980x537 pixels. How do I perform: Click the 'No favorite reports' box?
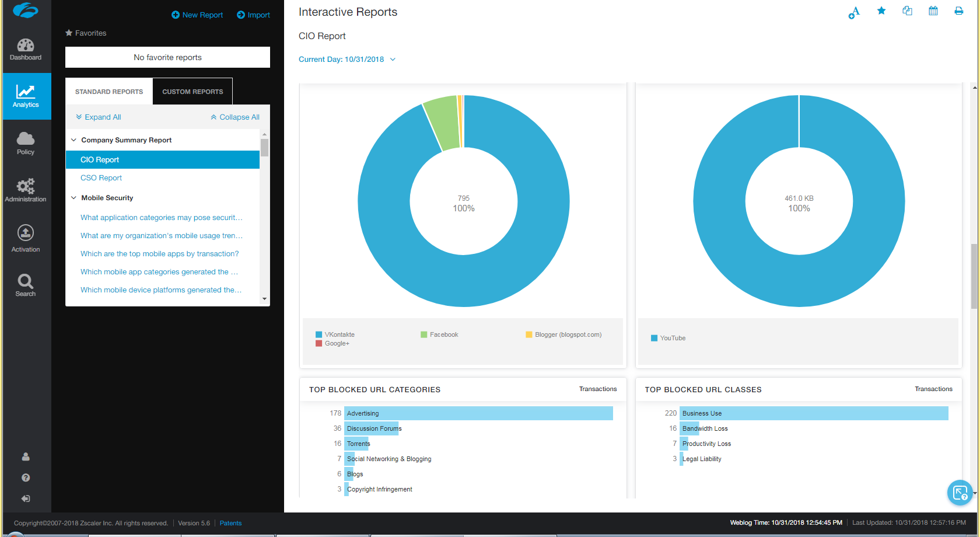pos(167,57)
